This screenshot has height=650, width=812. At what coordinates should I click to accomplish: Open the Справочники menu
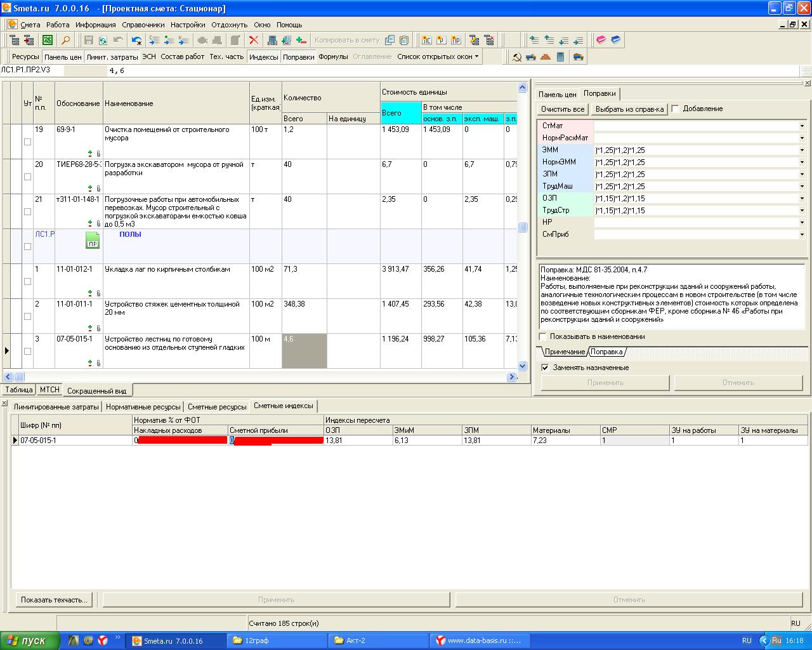[143, 25]
